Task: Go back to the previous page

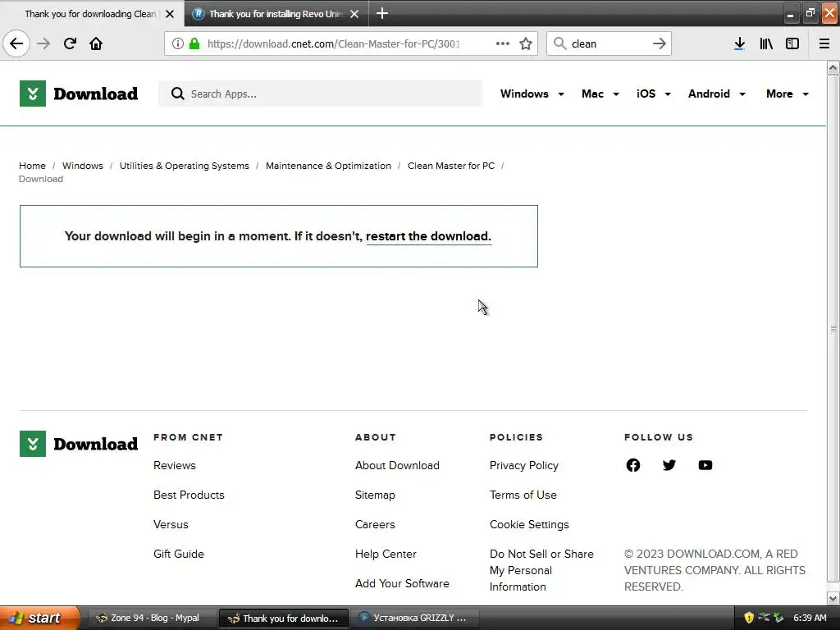Action: pyautogui.click(x=16, y=43)
